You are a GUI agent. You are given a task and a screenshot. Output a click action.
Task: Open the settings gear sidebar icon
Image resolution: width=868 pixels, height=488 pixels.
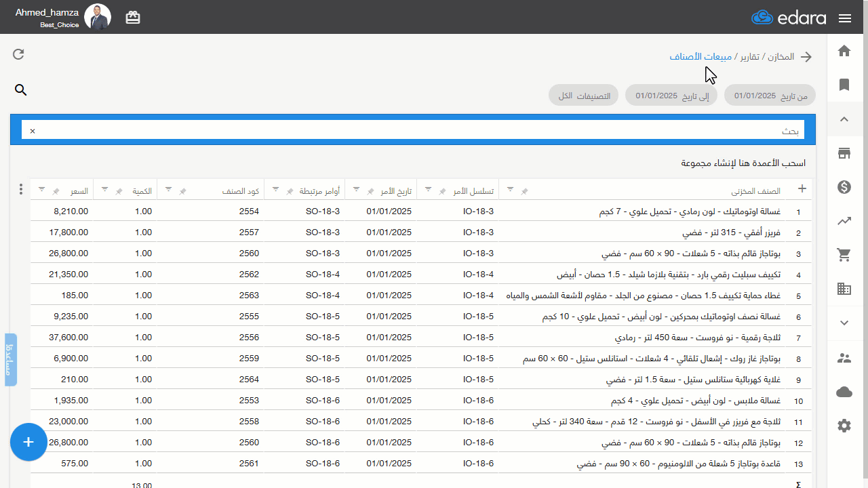click(844, 426)
